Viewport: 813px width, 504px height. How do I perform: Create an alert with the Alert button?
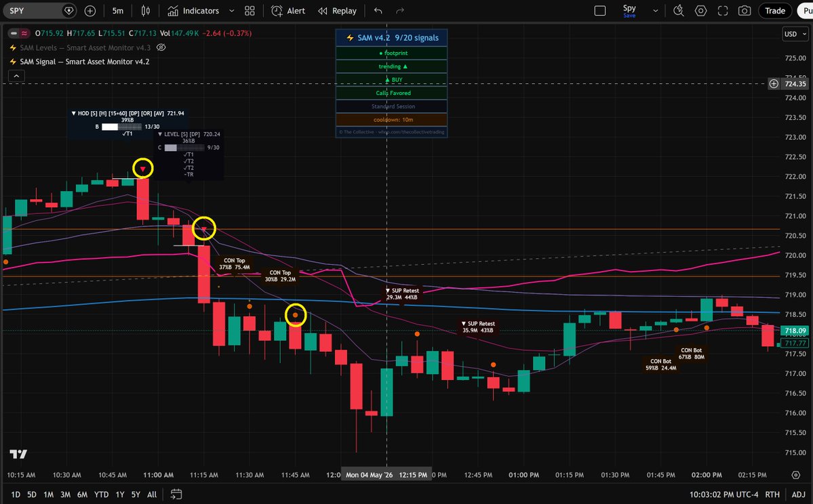[x=288, y=10]
